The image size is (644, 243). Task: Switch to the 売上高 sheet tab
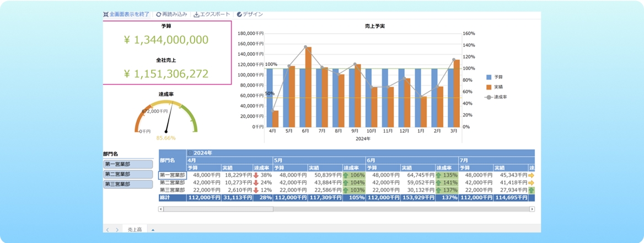pyautogui.click(x=135, y=229)
